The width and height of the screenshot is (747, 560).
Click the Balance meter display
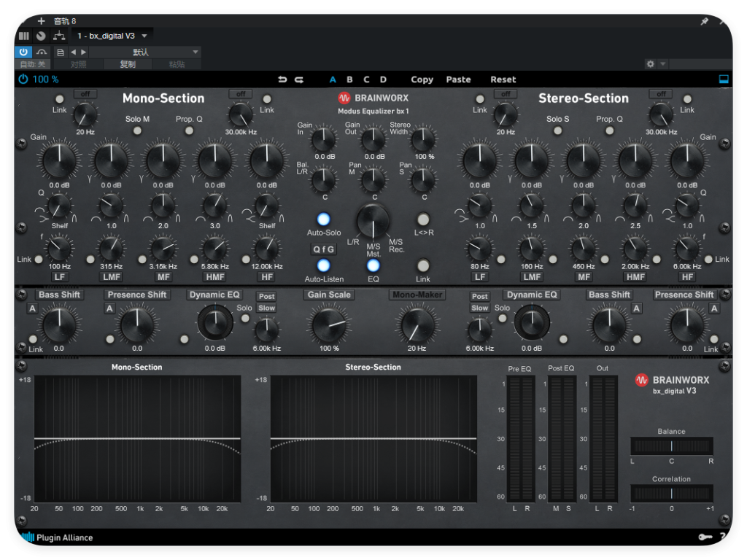pos(671,446)
